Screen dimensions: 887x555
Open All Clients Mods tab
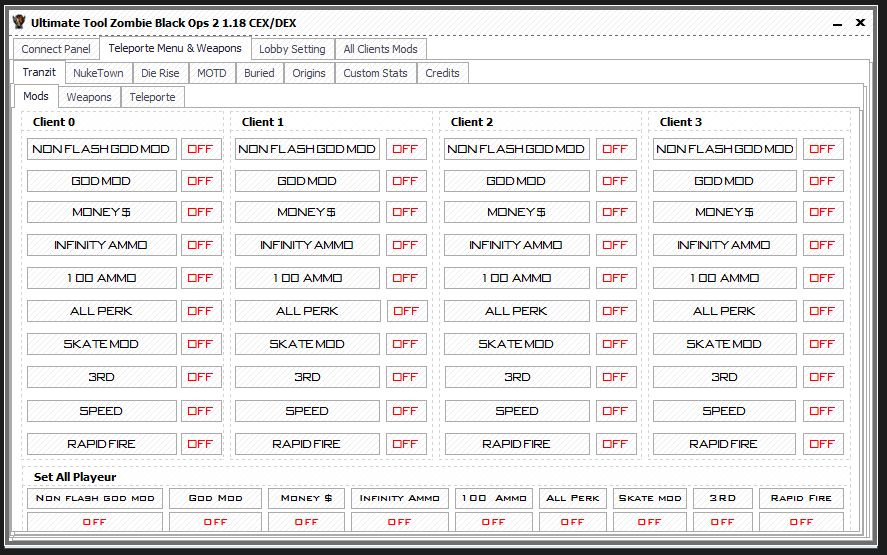[381, 49]
